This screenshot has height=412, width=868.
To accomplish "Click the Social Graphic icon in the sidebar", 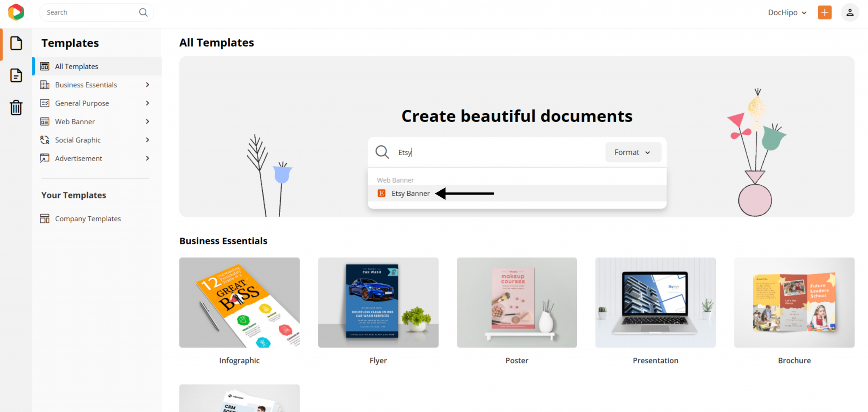I will (45, 140).
